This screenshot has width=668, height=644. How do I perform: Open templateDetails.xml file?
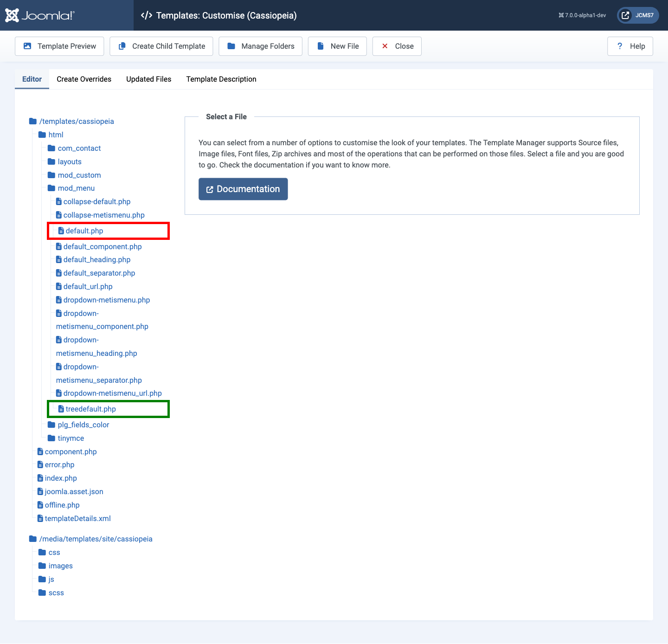coord(74,519)
